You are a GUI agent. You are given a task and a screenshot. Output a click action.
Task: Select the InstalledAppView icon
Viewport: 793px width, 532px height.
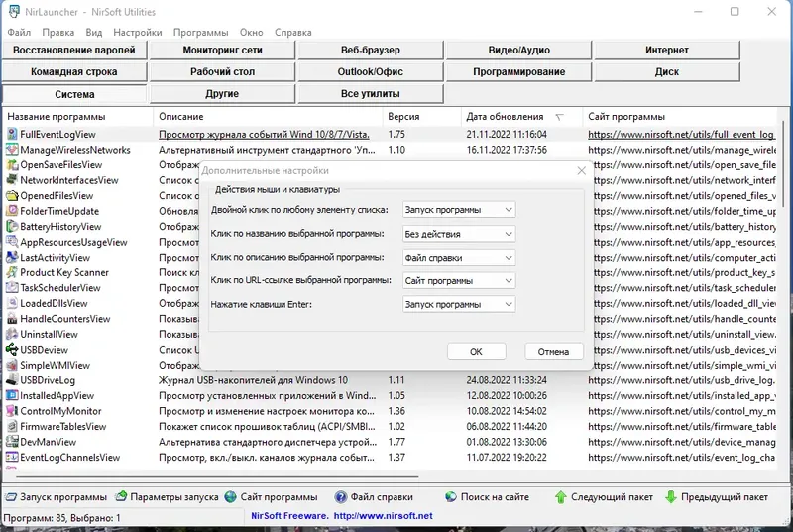coord(12,396)
